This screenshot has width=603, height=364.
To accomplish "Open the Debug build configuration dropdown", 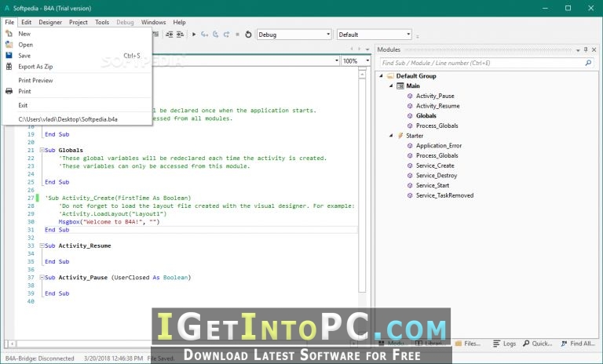I will pos(294,35).
